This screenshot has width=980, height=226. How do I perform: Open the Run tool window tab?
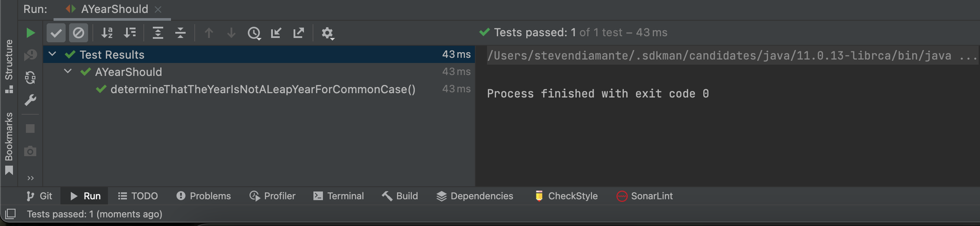coord(85,196)
